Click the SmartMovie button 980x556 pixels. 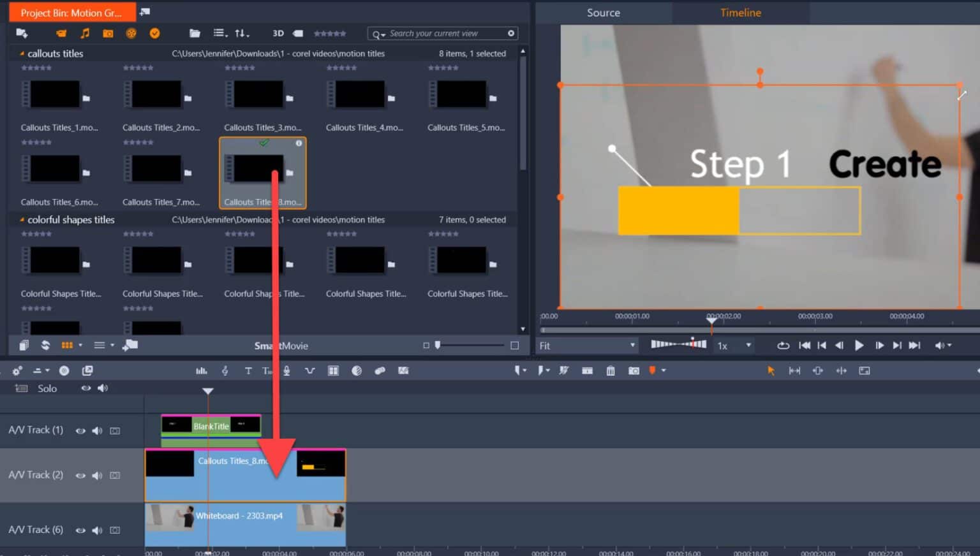point(281,346)
